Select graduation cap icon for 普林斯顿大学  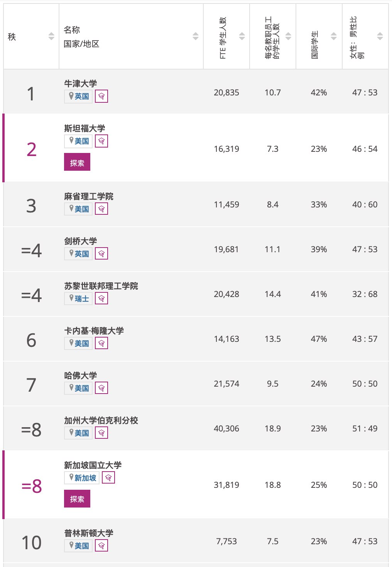(x=101, y=546)
